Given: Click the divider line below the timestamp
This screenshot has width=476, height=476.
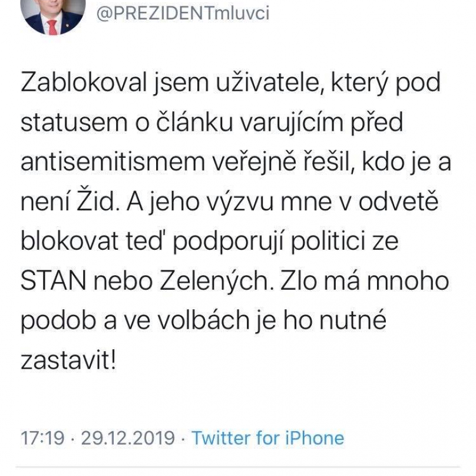Looking at the screenshot, I should [238, 467].
